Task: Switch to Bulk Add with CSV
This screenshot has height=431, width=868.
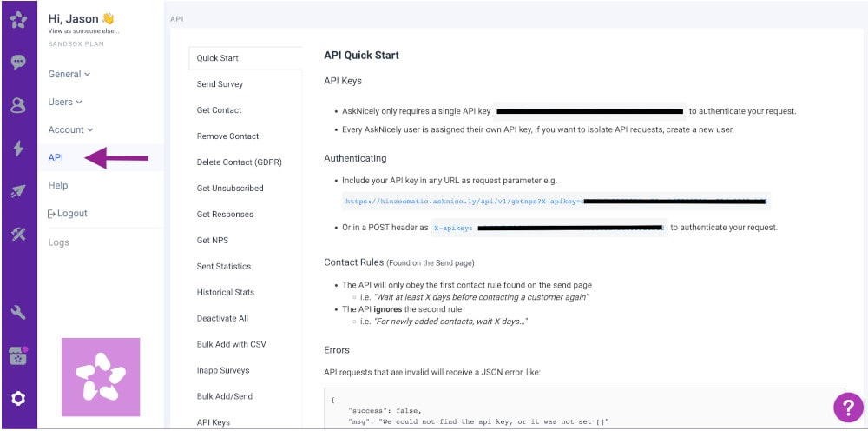Action: point(231,345)
